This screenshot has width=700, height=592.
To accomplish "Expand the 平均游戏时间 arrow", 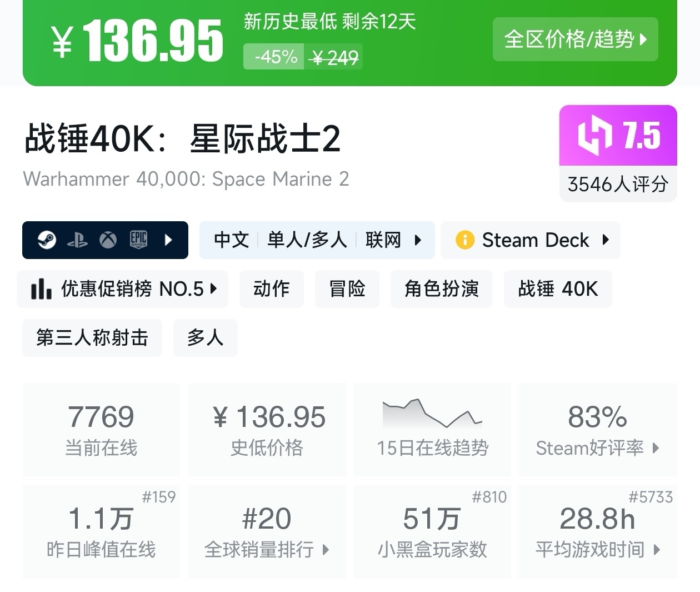I will pos(657,550).
